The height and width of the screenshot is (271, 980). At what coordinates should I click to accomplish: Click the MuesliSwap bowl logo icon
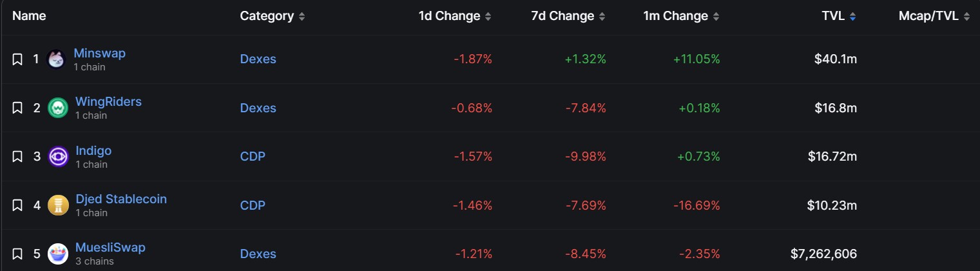click(x=58, y=254)
